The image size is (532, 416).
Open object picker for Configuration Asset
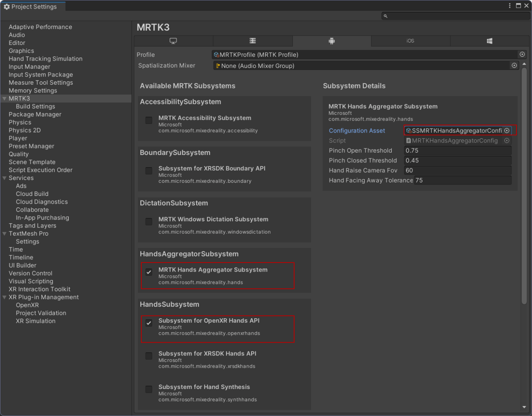tap(507, 130)
